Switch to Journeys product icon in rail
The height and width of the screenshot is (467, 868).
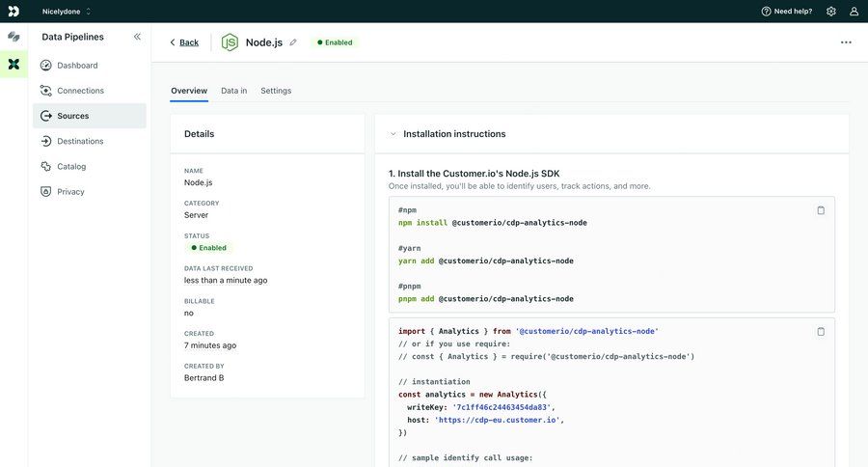[x=14, y=37]
